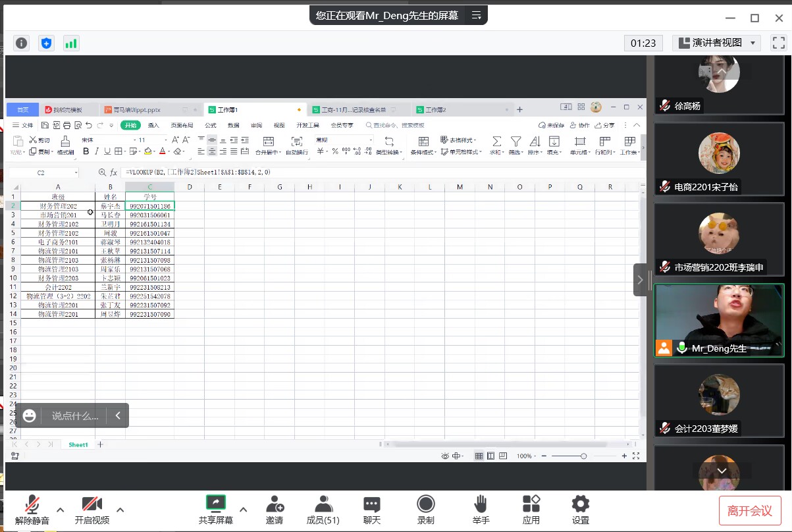Click 说点什么 chat input box

click(75, 416)
